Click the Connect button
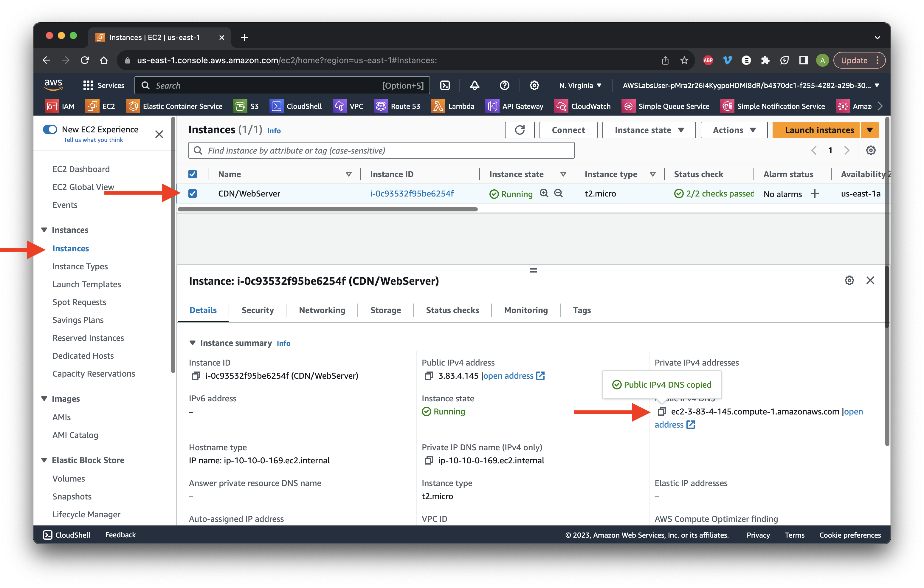Image resolution: width=924 pixels, height=588 pixels. point(568,130)
